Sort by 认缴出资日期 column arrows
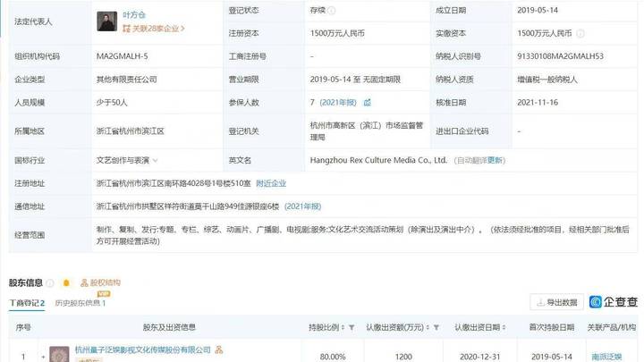644x362 pixels. pyautogui.click(x=504, y=327)
